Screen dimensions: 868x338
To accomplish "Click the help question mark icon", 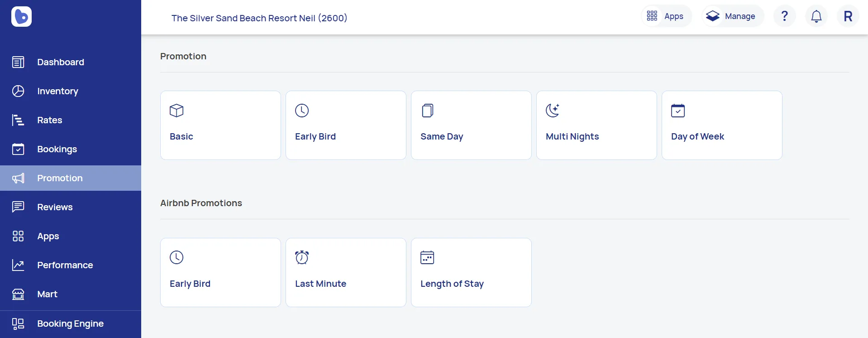I will point(784,16).
